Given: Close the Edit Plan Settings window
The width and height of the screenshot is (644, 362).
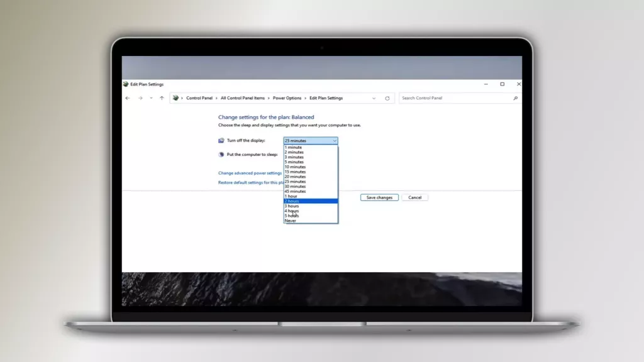Looking at the screenshot, I should click(x=519, y=84).
